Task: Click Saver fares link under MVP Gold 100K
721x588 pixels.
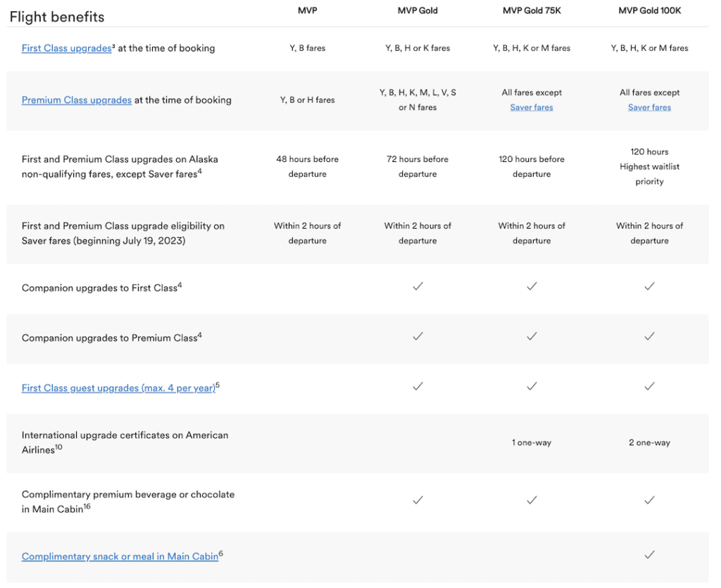Action: click(649, 108)
